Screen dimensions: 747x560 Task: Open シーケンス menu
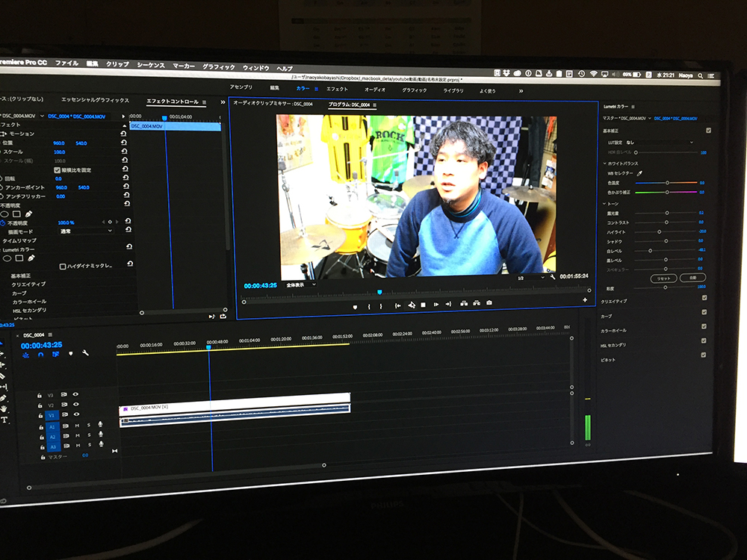151,65
